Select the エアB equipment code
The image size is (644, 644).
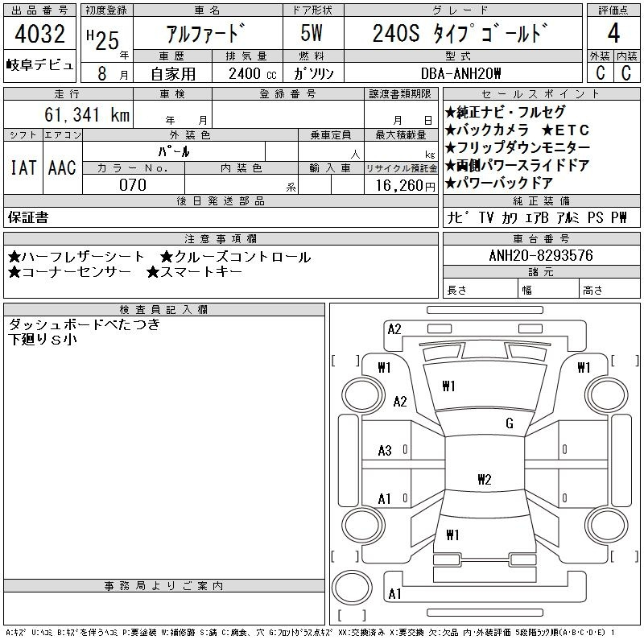[x=537, y=217]
